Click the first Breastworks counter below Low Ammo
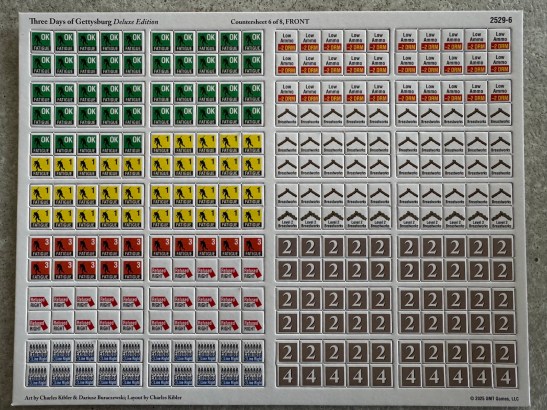547x410 pixels. 287,115
